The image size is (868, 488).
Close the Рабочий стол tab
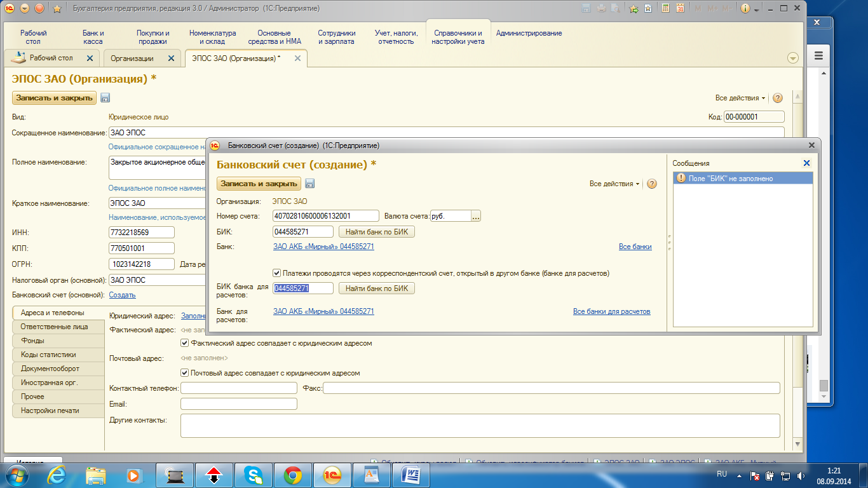tap(90, 58)
